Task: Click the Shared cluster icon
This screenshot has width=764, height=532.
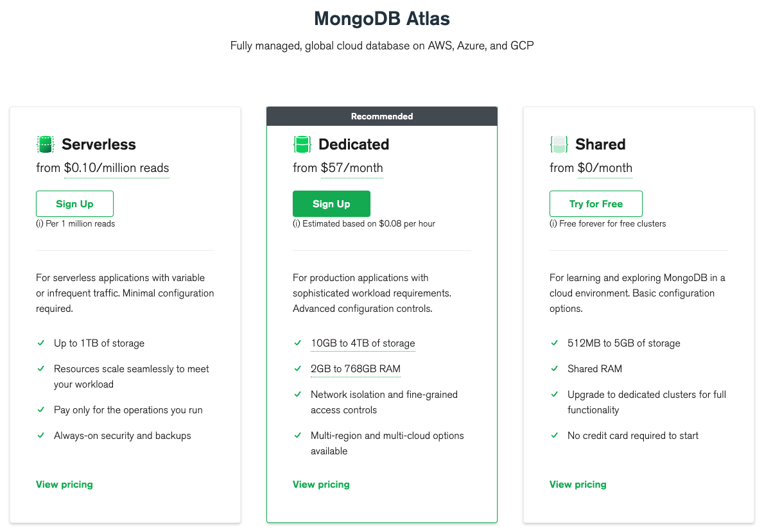Action: tap(559, 144)
